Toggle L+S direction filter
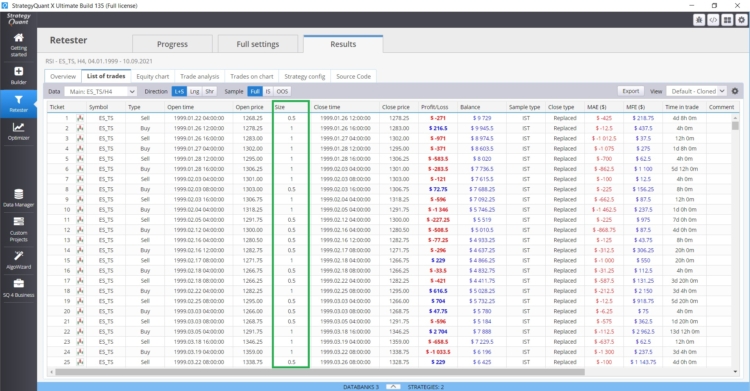 click(179, 91)
